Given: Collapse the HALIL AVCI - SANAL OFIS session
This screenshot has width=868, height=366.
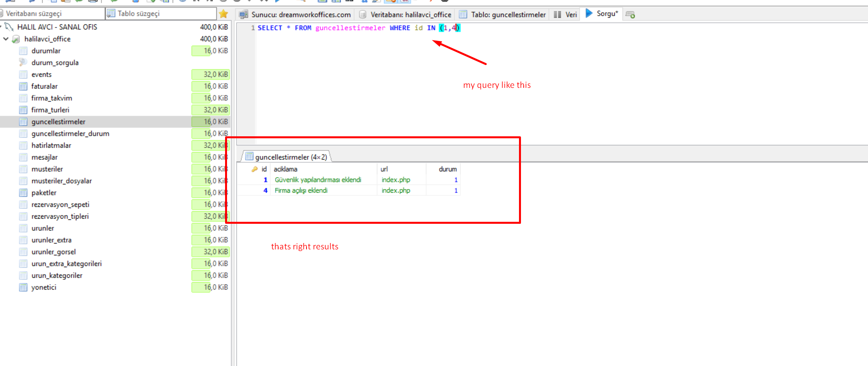Looking at the screenshot, I should tap(1, 27).
